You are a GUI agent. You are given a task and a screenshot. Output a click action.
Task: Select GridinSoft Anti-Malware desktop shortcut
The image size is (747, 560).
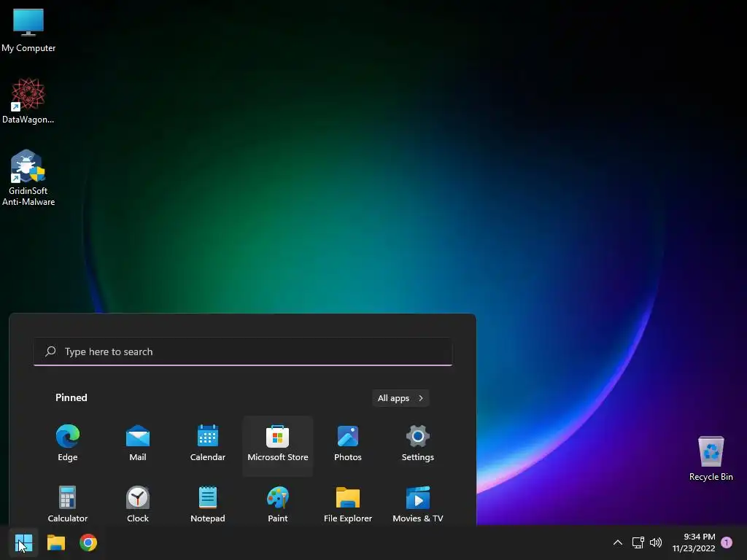point(28,178)
